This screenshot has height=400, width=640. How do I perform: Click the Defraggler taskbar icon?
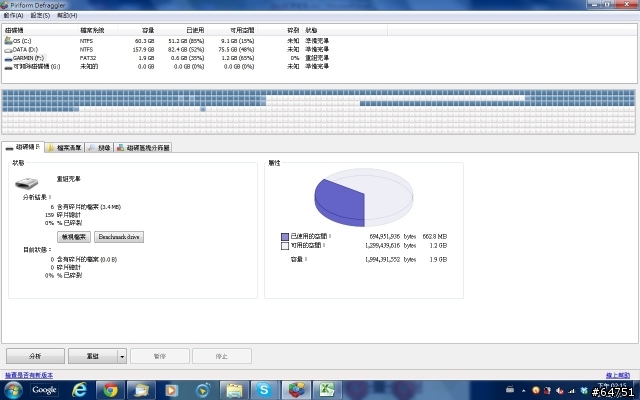pyautogui.click(x=296, y=391)
